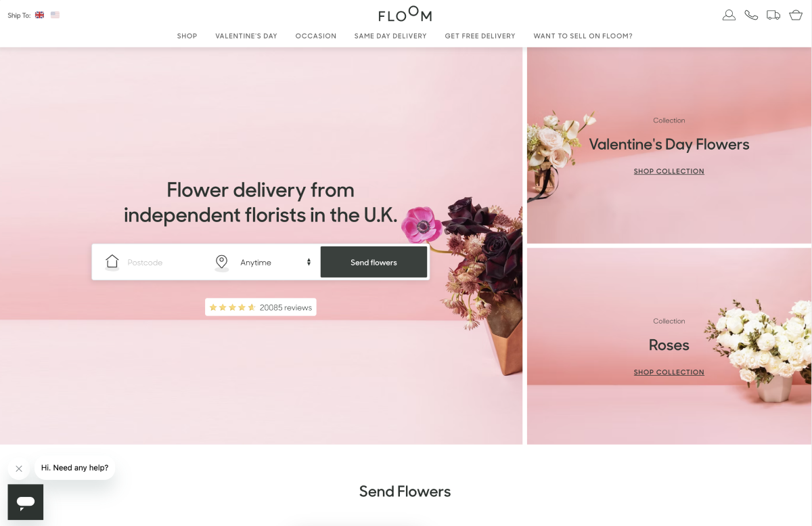Open the delivery truck tracking icon
Viewport: 812px width, 526px height.
click(x=773, y=15)
